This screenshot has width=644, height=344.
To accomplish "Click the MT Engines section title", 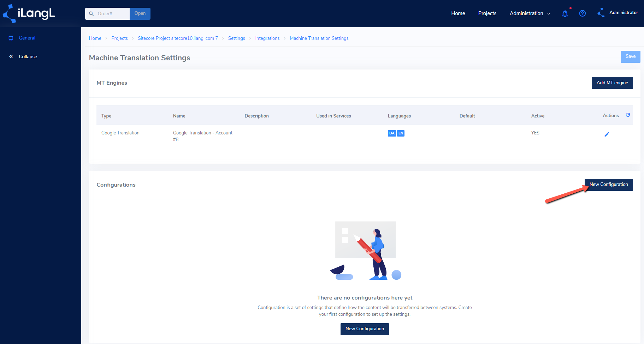I will 112,83.
